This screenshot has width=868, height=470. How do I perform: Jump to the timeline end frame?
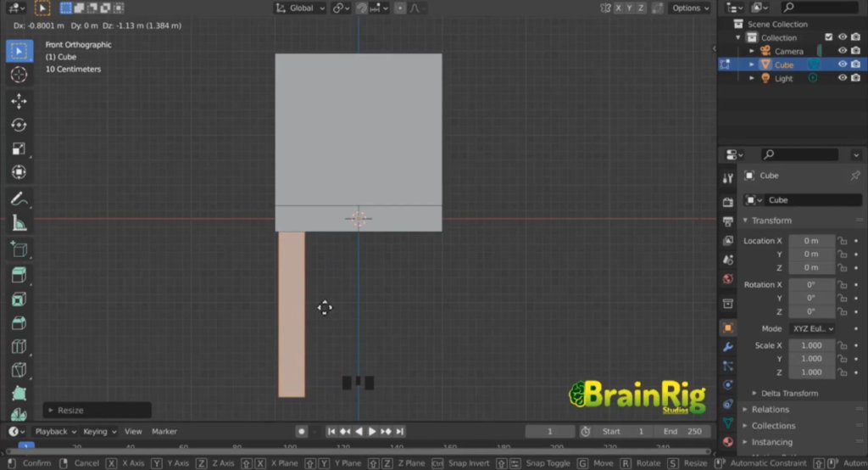tap(400, 431)
